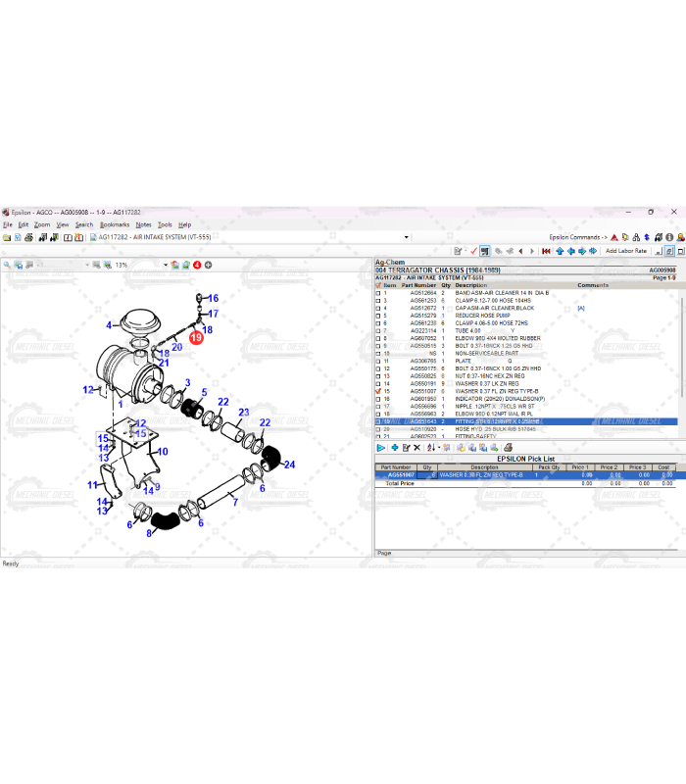Viewport: 686px width, 784px height.
Task: Click the print icon in the main toolbar
Action: point(29,237)
